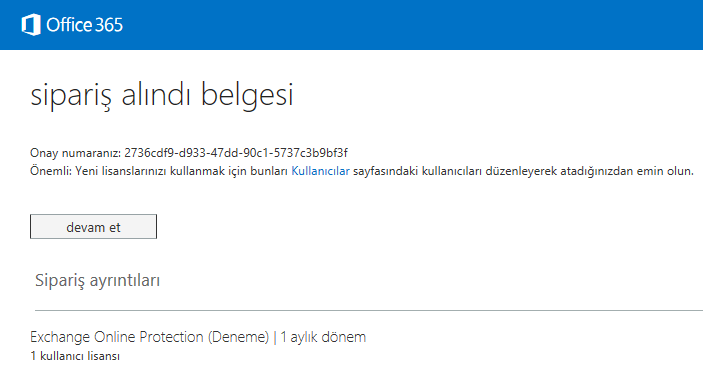
Task: Click the 1 kullanıcı lisansı line
Action: pyautogui.click(x=75, y=356)
